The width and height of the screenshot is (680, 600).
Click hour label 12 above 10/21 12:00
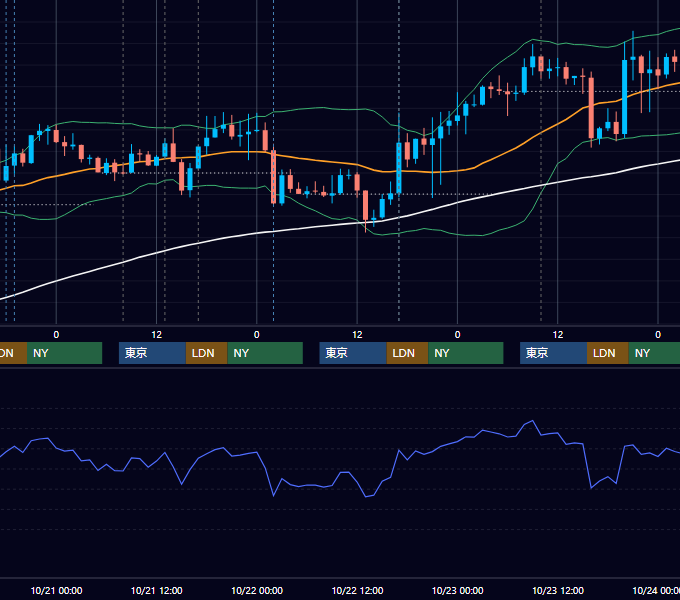[157, 335]
